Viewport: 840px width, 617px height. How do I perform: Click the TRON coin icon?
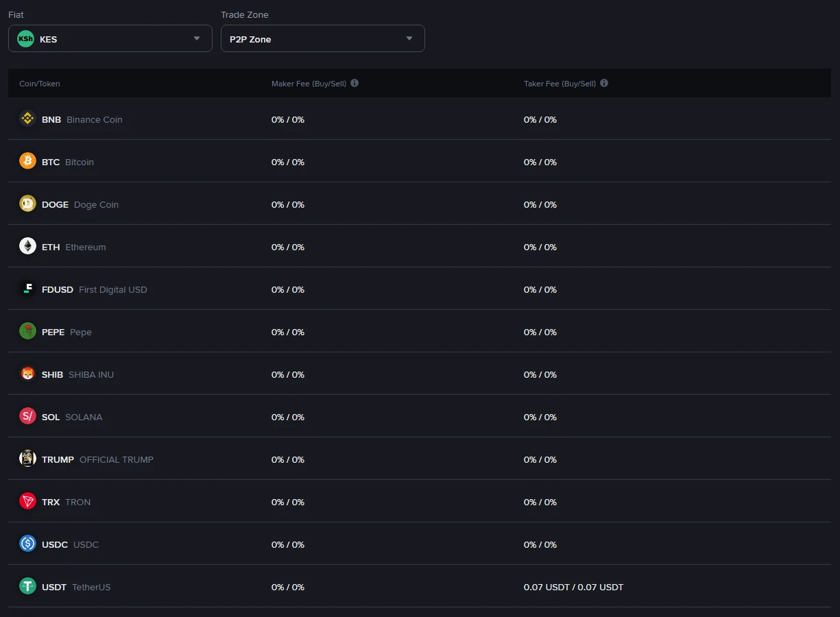coord(27,501)
